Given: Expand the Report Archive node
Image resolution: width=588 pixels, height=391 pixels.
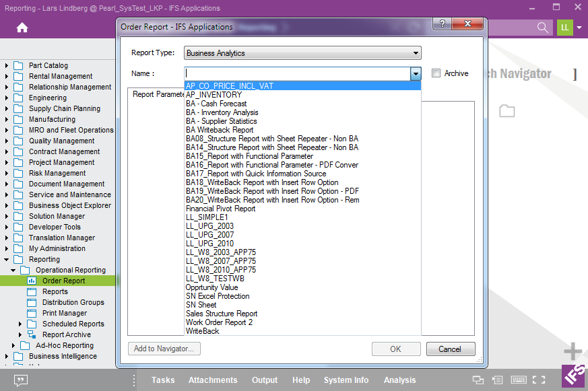Looking at the screenshot, I should pos(20,334).
